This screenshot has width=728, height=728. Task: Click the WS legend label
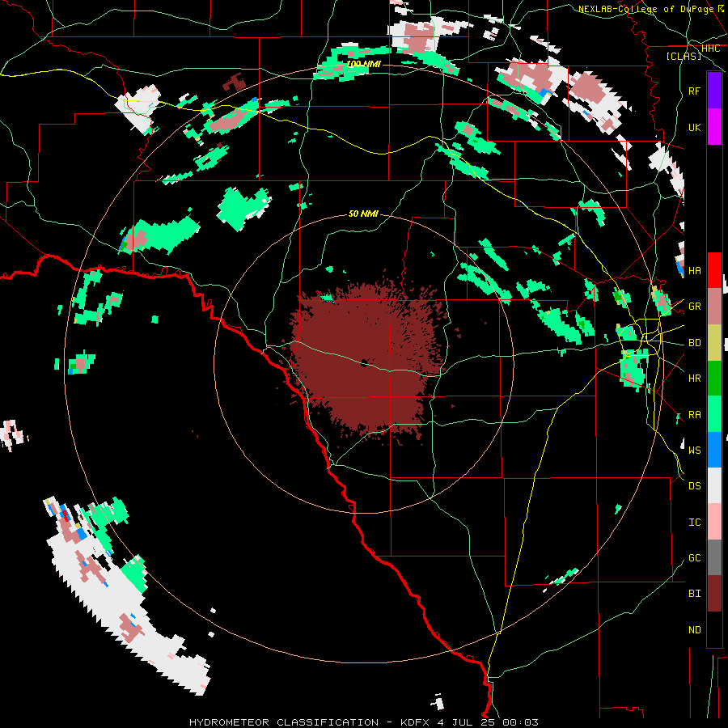click(x=695, y=450)
